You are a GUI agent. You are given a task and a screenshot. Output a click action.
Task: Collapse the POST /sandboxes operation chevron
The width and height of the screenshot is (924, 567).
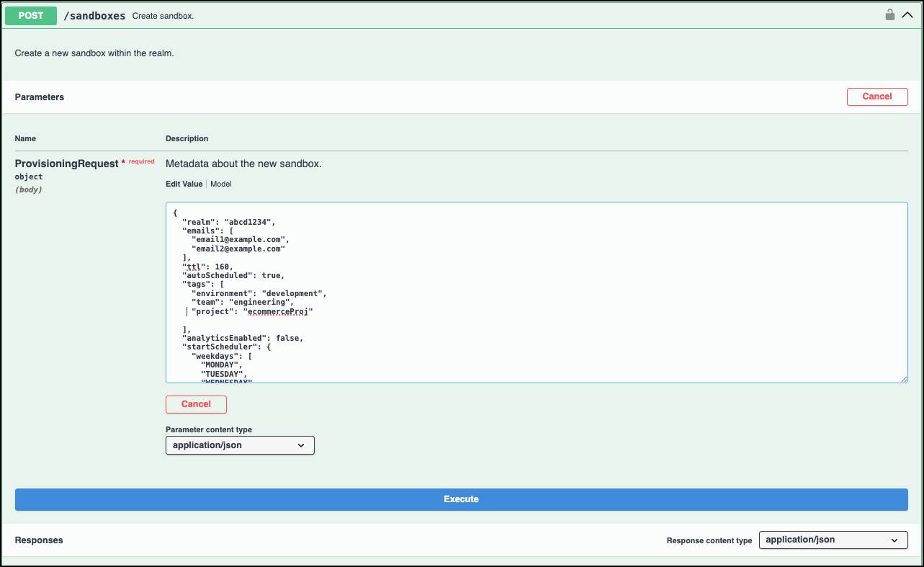(907, 15)
